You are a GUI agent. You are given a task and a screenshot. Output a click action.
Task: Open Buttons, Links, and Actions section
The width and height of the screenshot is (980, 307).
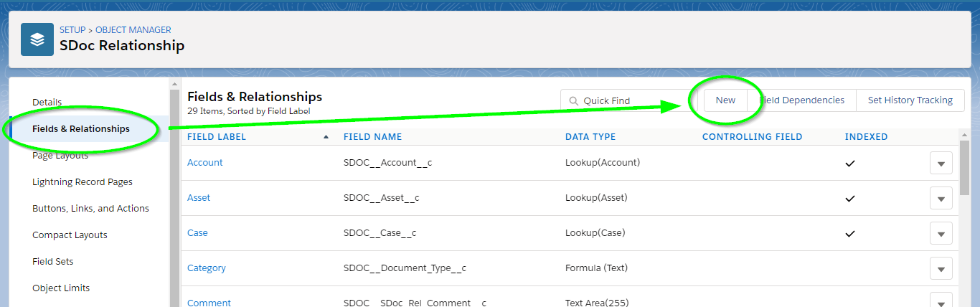click(x=90, y=208)
